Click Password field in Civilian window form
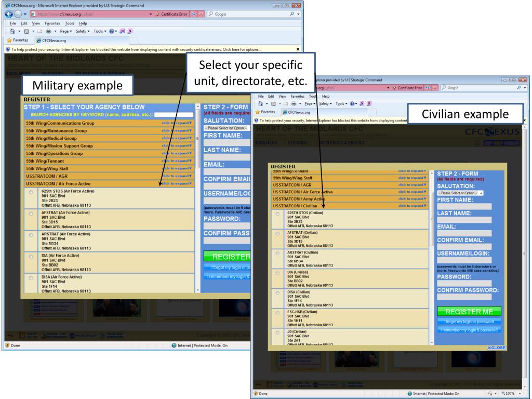 [x=464, y=283]
